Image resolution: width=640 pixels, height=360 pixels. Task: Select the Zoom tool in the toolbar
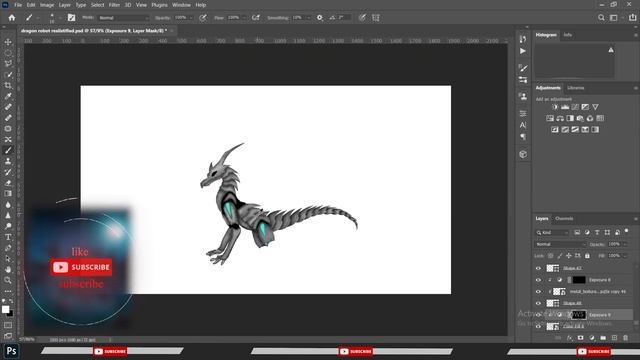pyautogui.click(x=8, y=280)
